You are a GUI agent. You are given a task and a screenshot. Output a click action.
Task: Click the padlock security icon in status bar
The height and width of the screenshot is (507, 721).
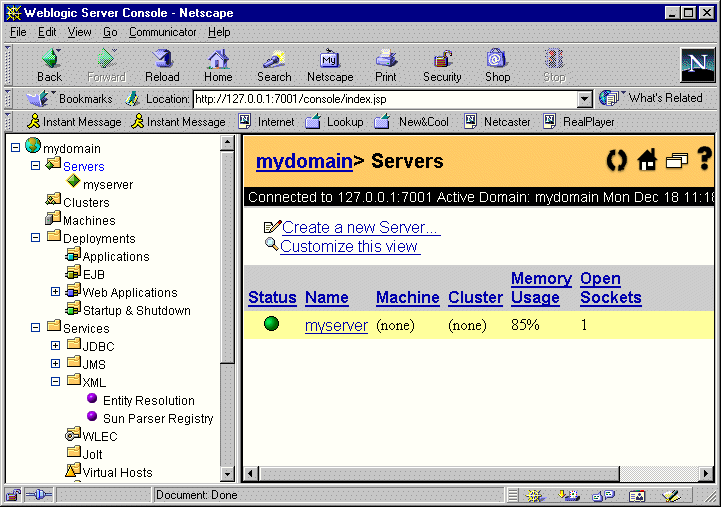pyautogui.click(x=13, y=495)
